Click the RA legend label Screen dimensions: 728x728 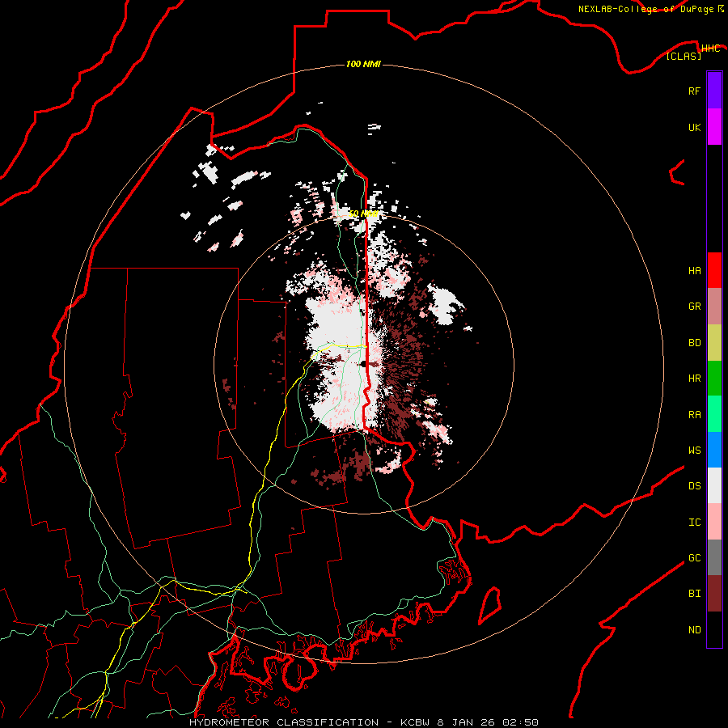click(x=694, y=414)
